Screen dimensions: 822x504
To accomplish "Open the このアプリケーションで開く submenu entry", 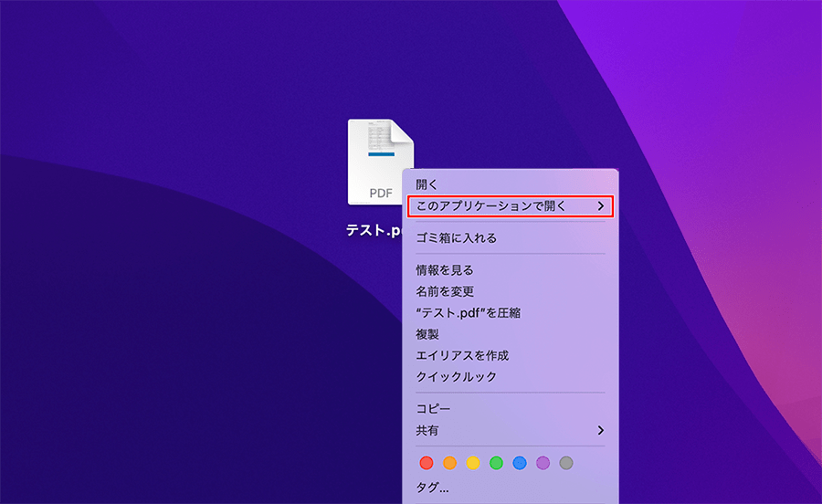I will [510, 206].
